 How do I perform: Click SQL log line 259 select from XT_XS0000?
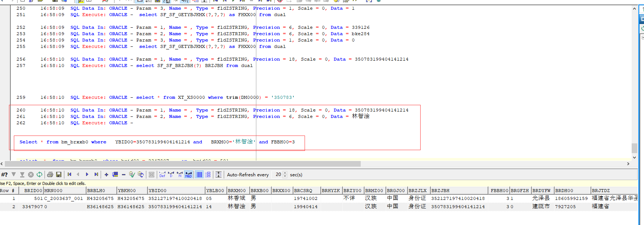156,97
